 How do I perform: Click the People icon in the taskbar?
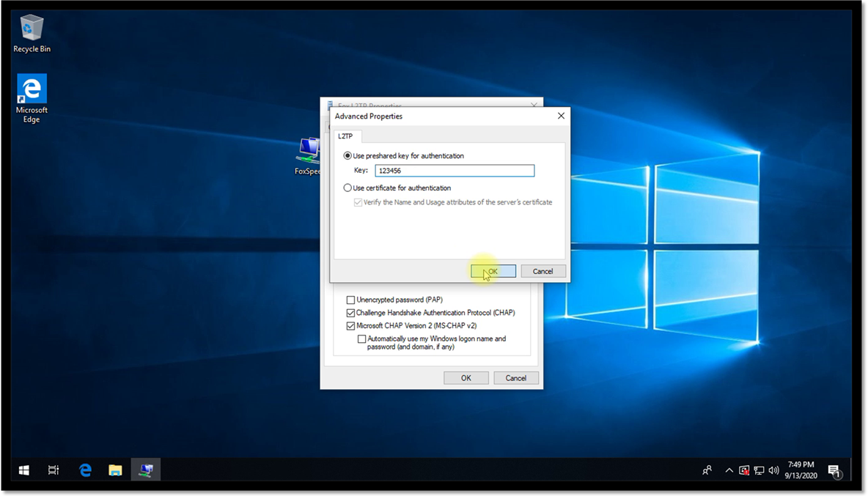click(707, 470)
